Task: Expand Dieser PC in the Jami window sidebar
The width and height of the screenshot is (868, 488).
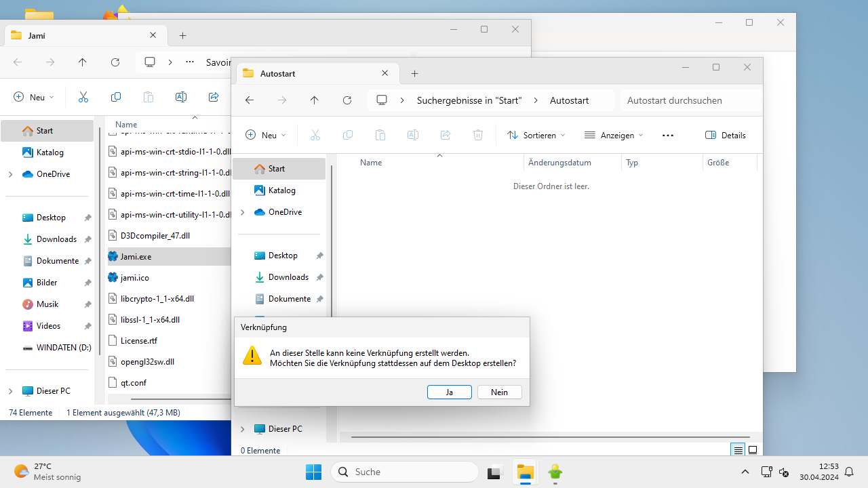Action: click(x=10, y=391)
